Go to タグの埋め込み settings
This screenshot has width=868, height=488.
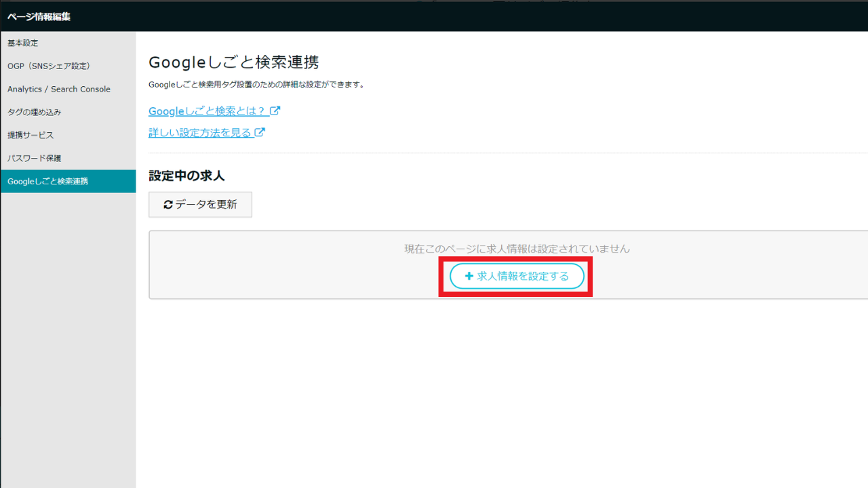[68, 112]
